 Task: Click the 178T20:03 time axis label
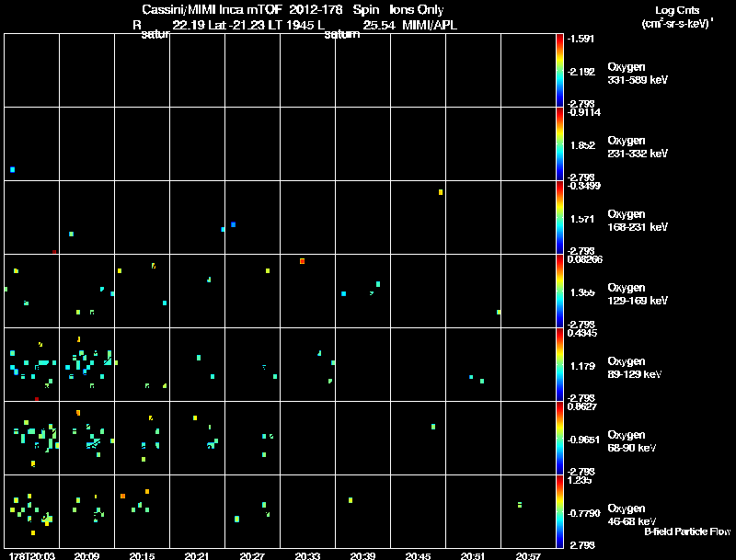click(x=32, y=555)
